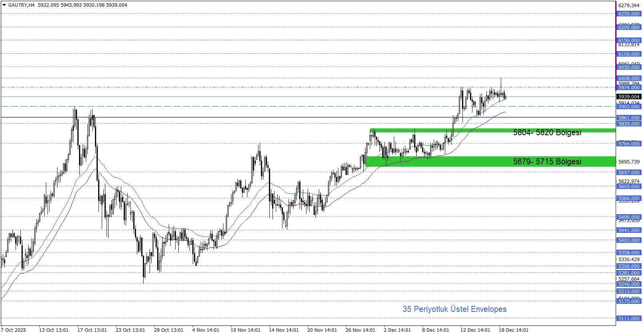Select the 26 Nov 14:01 time axis label
Viewport: 644px width, 335px height.
pos(360,330)
